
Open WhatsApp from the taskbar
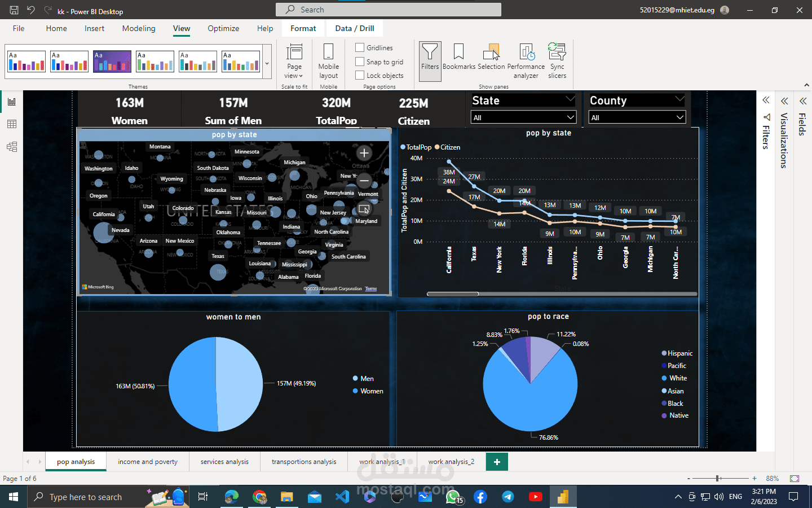(x=453, y=497)
